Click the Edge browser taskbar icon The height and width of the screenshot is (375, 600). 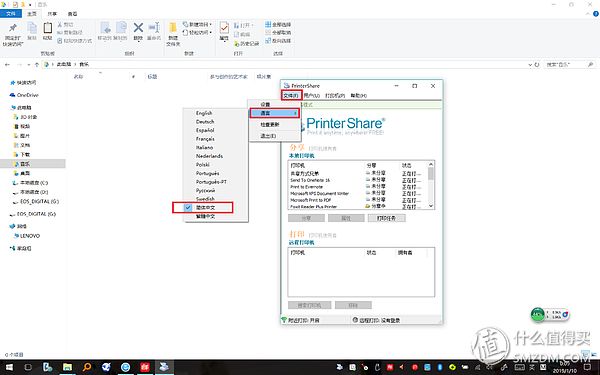point(125,367)
